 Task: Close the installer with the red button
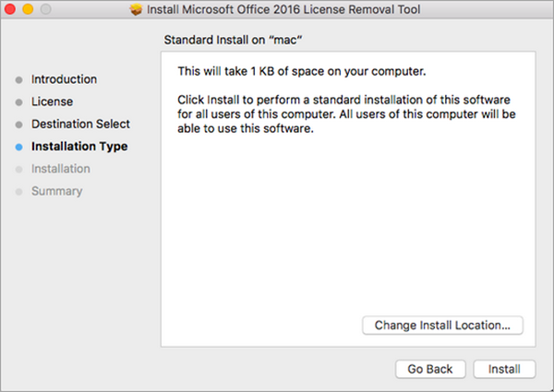coord(10,9)
